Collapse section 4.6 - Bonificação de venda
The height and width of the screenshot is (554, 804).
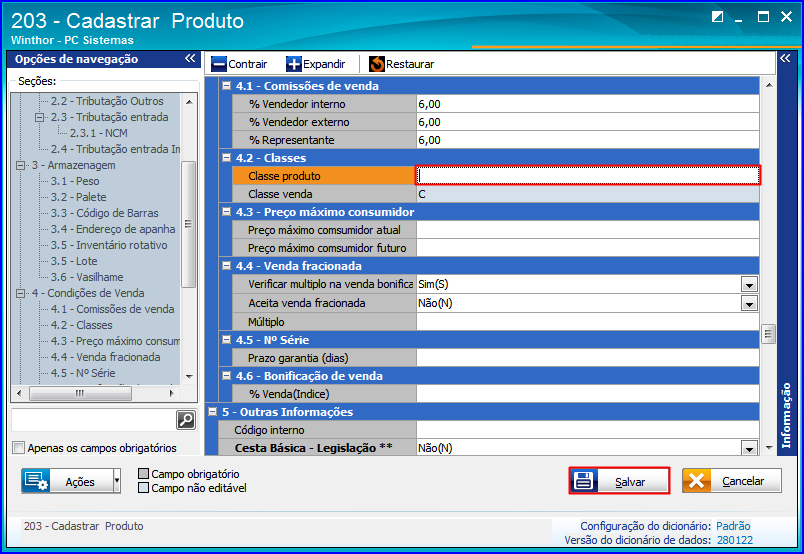tap(226, 375)
